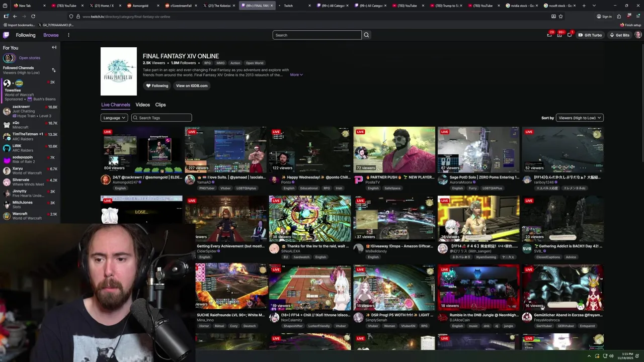644x362 pixels.
Task: Select Silvervale in followed channels
Action: (x=30, y=182)
